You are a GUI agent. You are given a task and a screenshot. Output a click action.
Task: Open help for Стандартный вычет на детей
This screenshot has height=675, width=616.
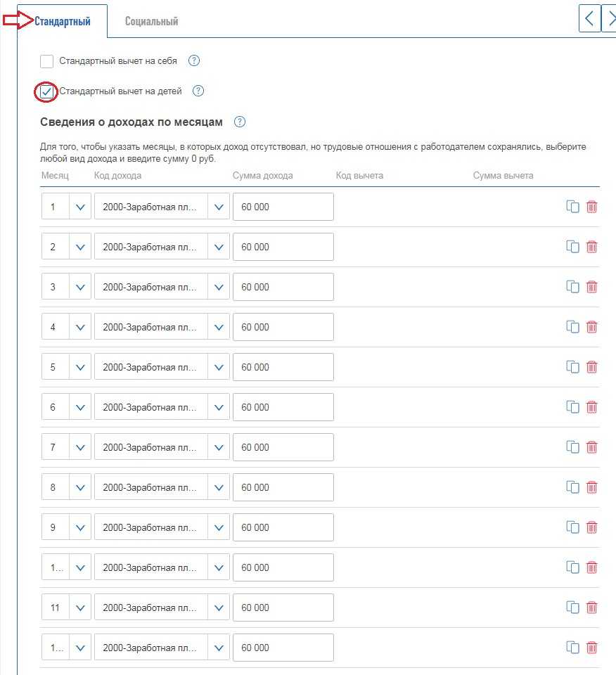198,91
